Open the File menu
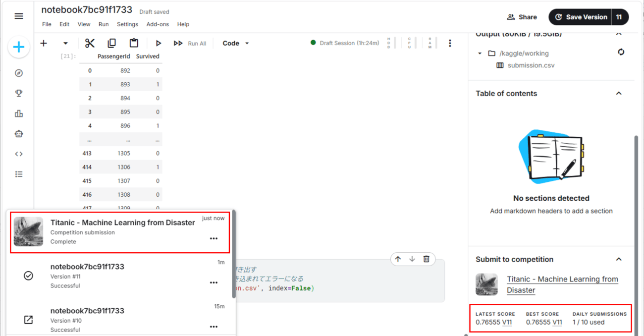644x336 pixels. [x=47, y=24]
